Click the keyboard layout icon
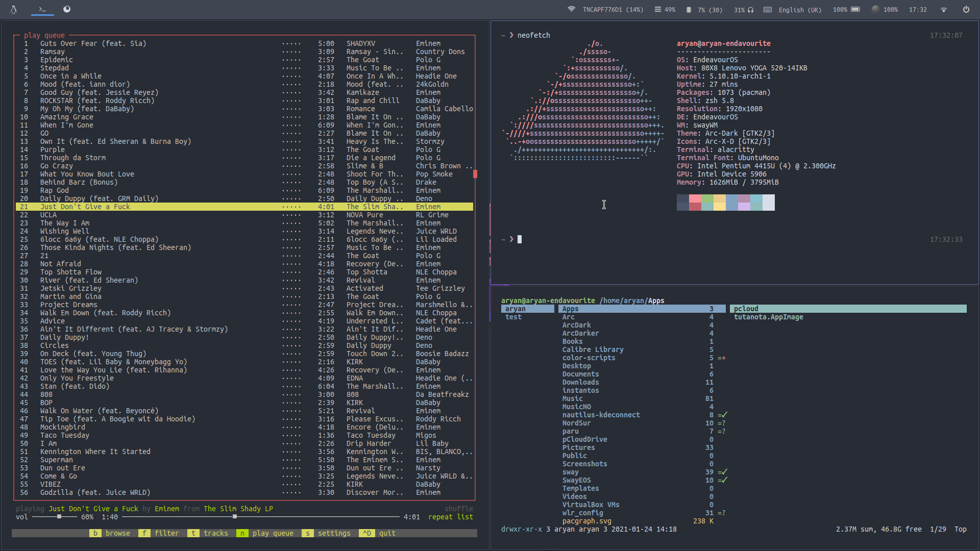This screenshot has width=980, height=551. [768, 9]
